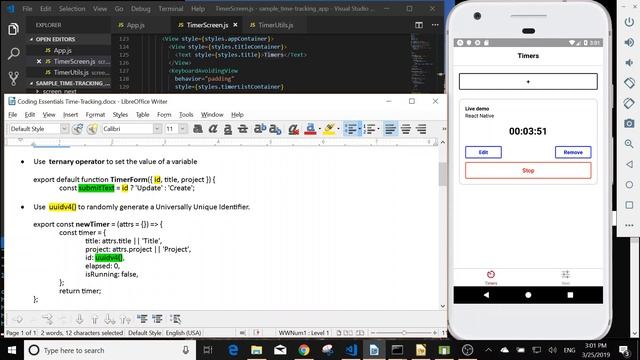640x360 pixels.
Task: Open the Window menu in LibreOffice Writer
Action: coord(212,115)
